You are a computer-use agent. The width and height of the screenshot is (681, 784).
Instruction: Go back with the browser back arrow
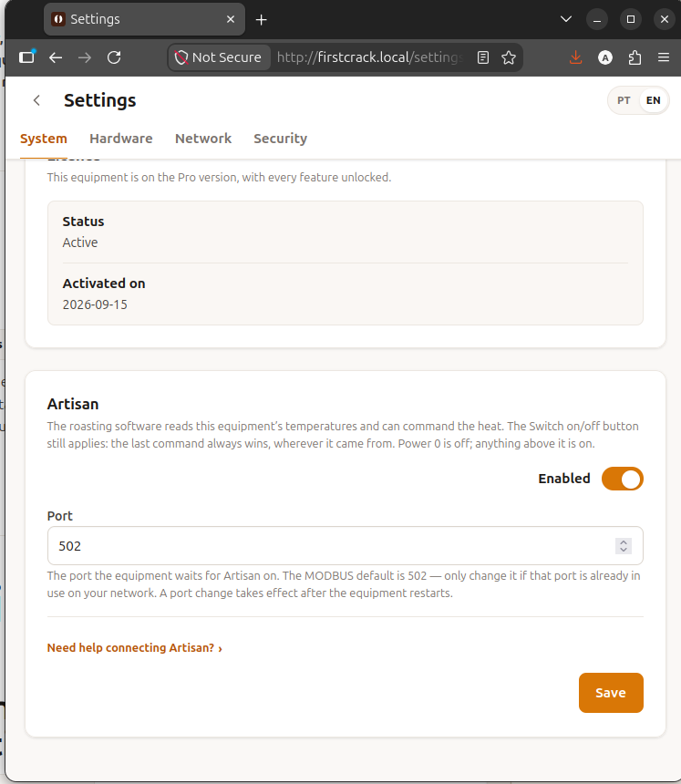(x=56, y=57)
